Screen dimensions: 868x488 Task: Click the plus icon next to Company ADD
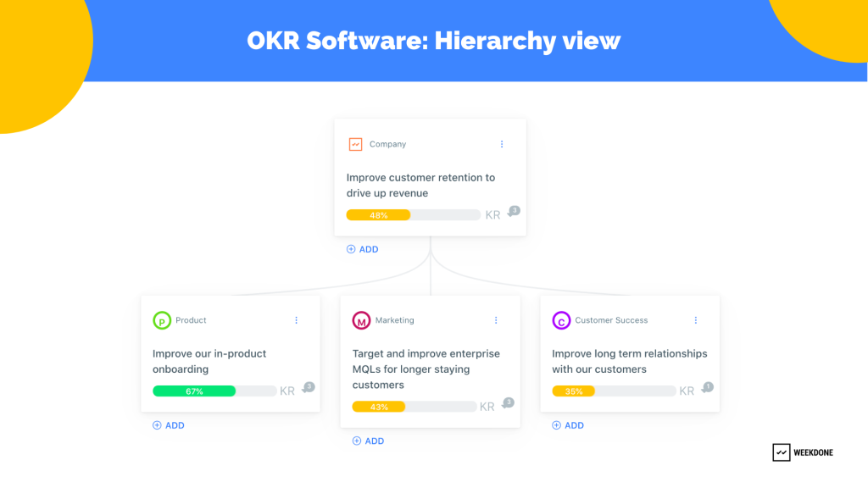[349, 249]
